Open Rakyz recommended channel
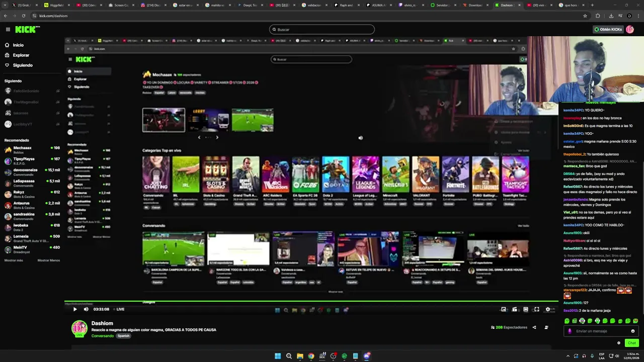Viewport: 644px width, 362px height. click(32, 194)
